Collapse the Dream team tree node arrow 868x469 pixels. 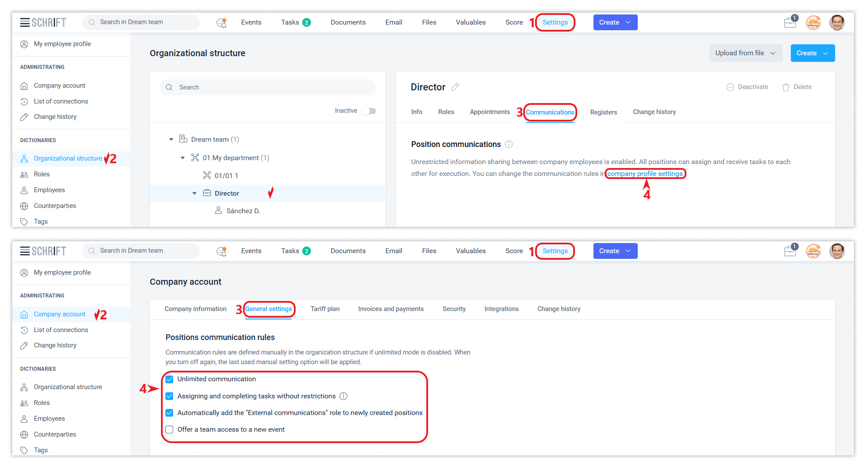[171, 140]
